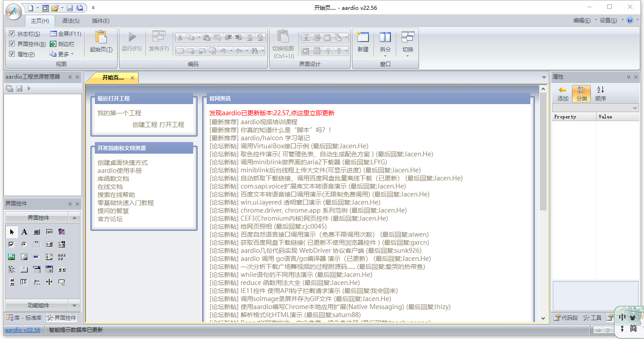
Task: Click the start page scroll down arrow
Action: click(x=543, y=318)
